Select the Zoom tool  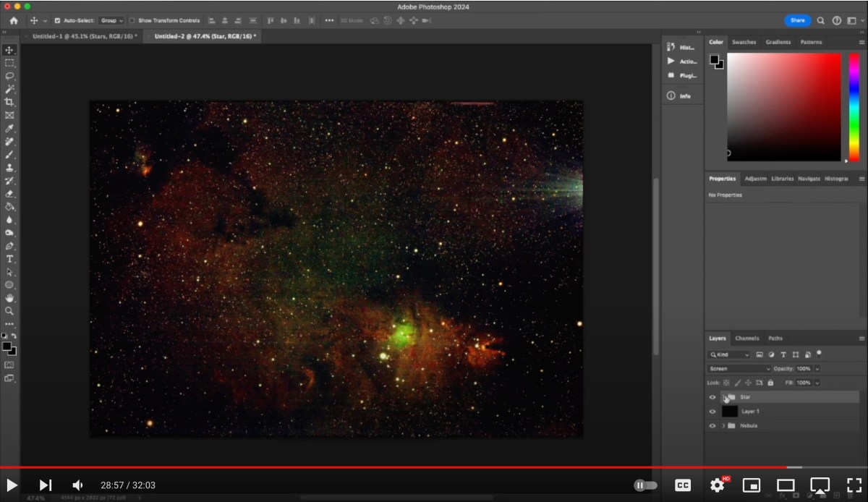click(x=9, y=311)
